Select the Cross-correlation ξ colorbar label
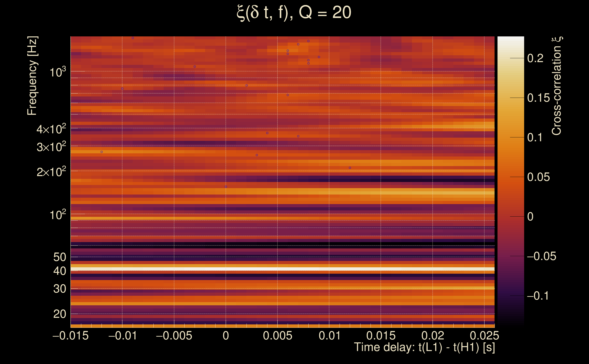Image resolution: width=589 pixels, height=364 pixels. (557, 86)
